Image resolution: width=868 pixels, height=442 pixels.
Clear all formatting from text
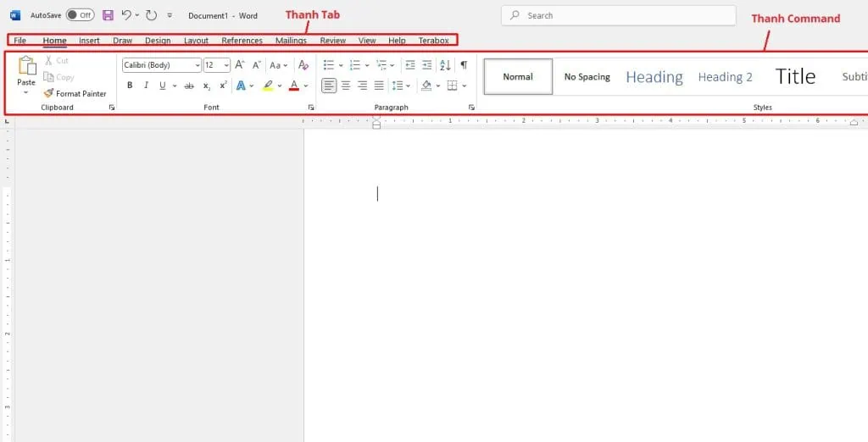pos(303,64)
